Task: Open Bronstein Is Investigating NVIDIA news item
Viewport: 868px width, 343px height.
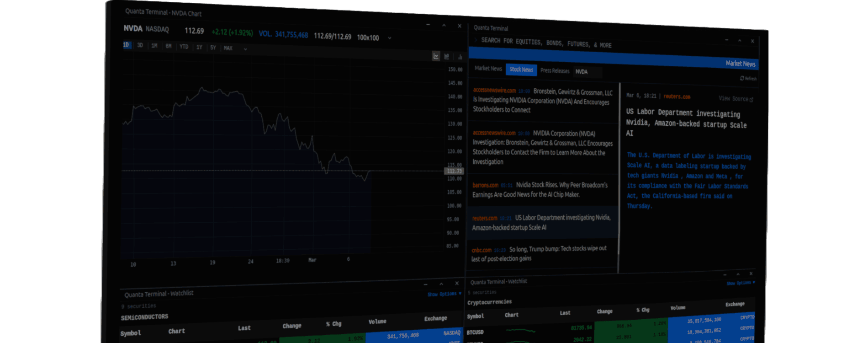Action: click(x=543, y=100)
